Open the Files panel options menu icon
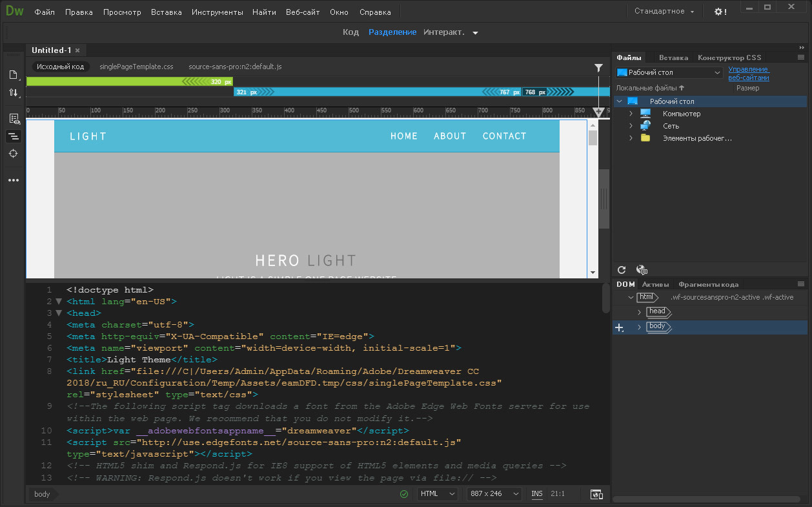The image size is (812, 507). 801,57
